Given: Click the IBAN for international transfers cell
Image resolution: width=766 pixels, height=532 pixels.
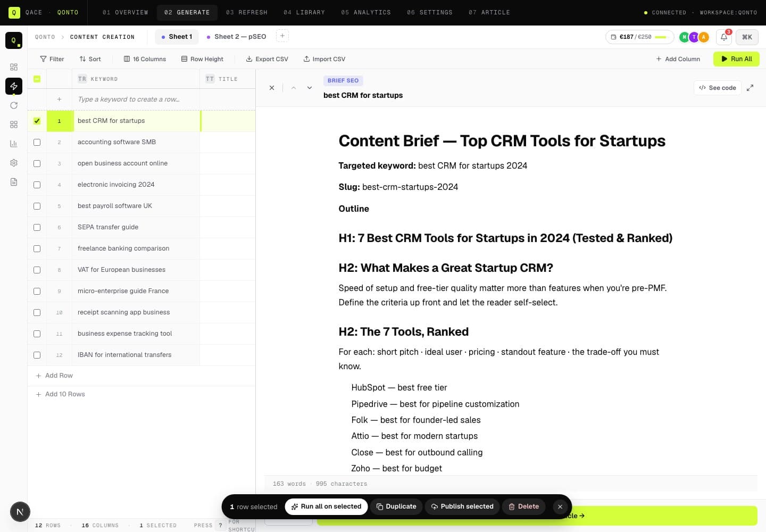Looking at the screenshot, I should tap(136, 355).
